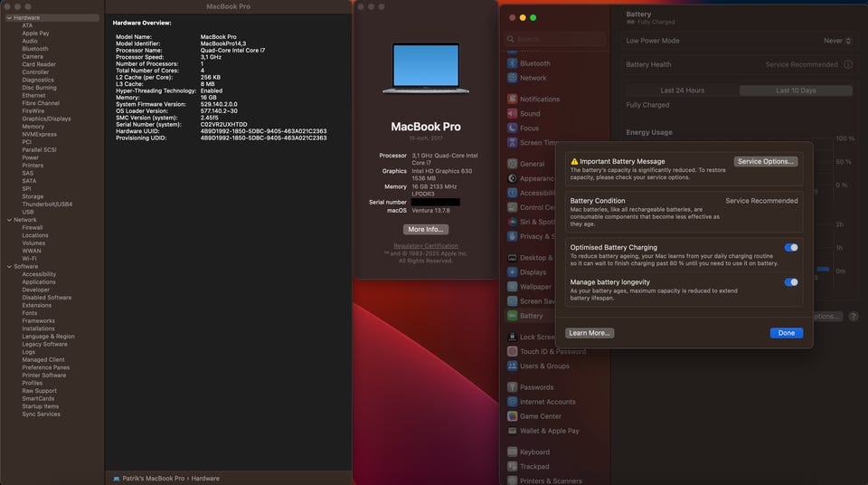Select Applications under Software tree
Viewport: 868px width, 485px height.
[39, 282]
